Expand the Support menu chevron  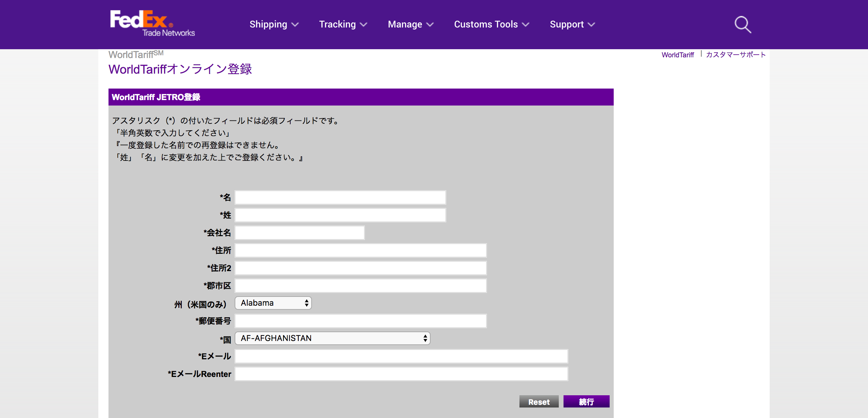coord(591,25)
